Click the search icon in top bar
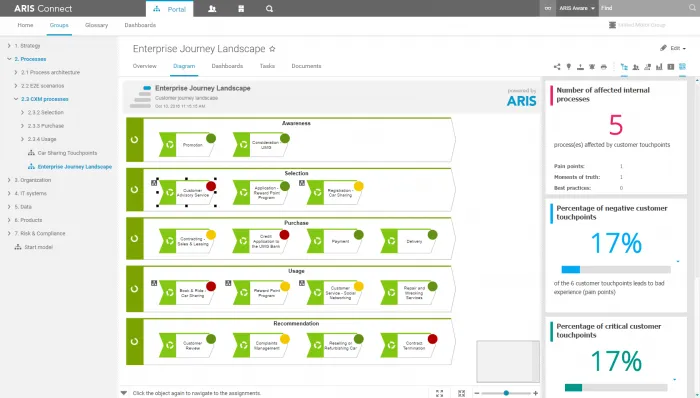 click(x=269, y=8)
